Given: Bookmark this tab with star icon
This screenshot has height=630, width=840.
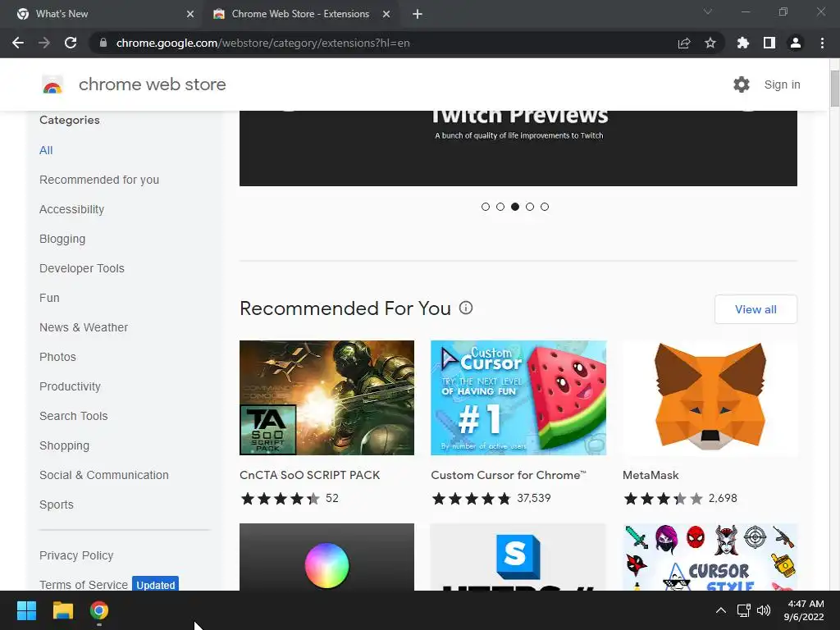Looking at the screenshot, I should (x=710, y=43).
